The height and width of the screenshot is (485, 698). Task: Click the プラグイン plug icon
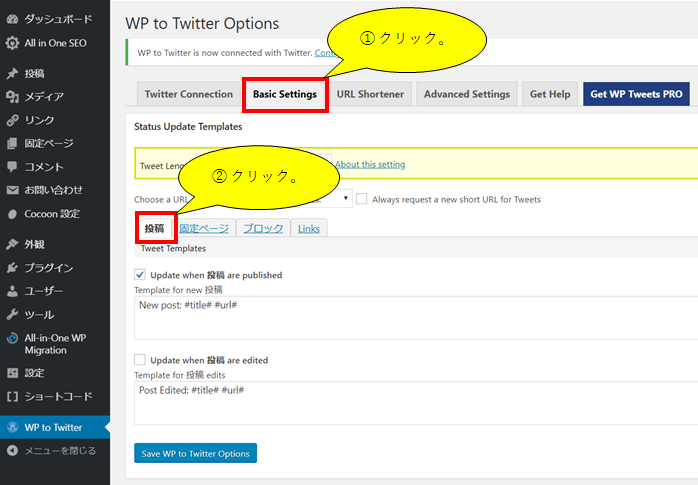pos(12,268)
